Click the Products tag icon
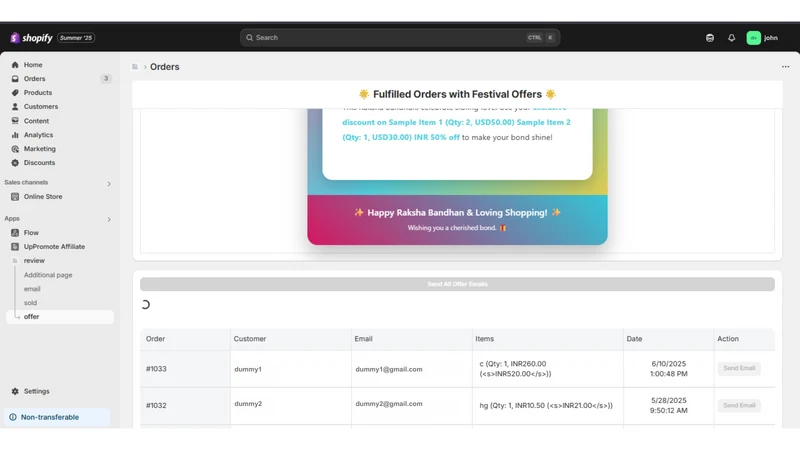 15,92
